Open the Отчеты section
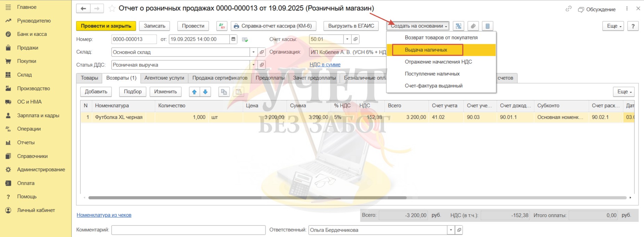This screenshot has height=237, width=644. click(x=26, y=142)
